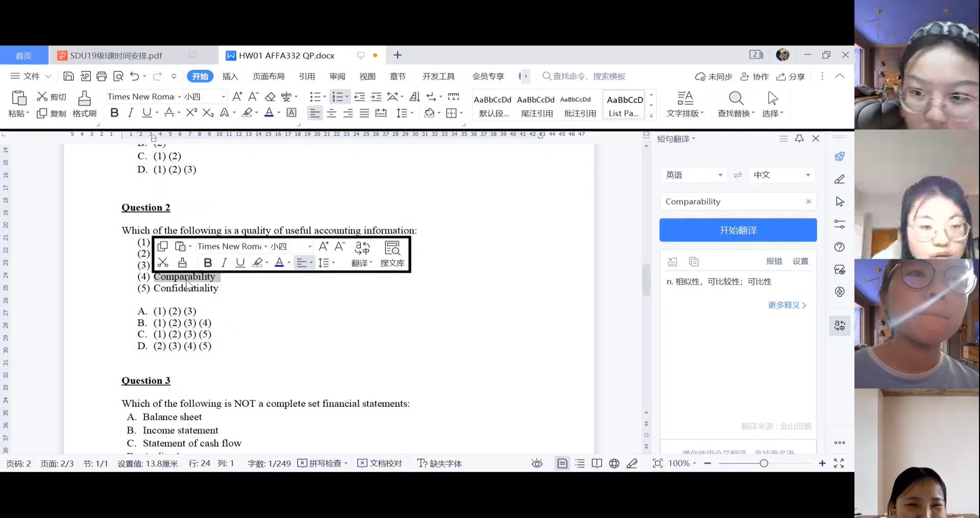Toggle eye protection mode in status bar
The height and width of the screenshot is (518, 980).
537,463
